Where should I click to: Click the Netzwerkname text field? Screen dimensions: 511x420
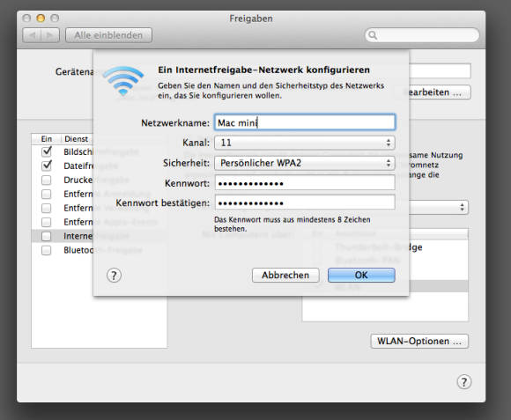[304, 122]
